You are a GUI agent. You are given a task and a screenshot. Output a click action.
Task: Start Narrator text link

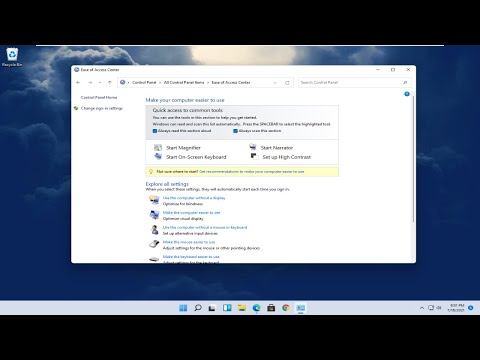point(277,148)
